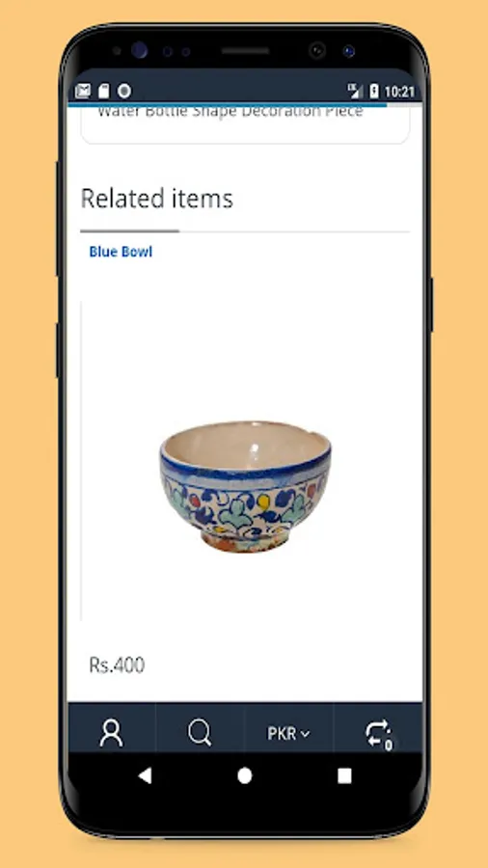
Task: Tap the Water Bottle Shape Decoration Piece text
Action: 230,112
